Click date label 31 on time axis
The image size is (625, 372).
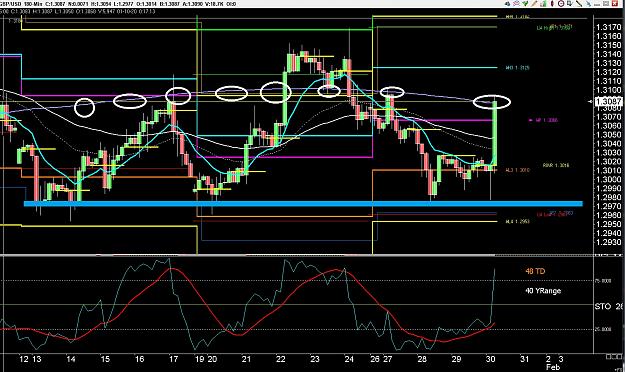pyautogui.click(x=525, y=359)
